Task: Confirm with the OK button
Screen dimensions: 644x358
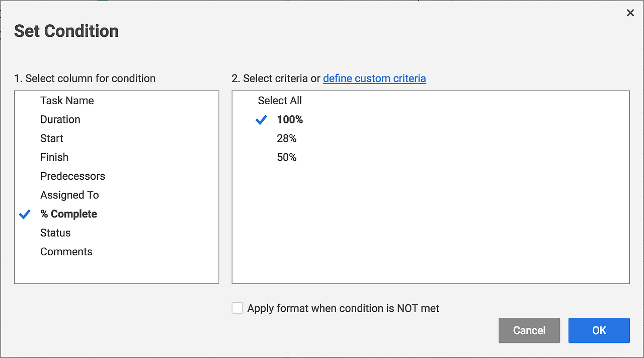Action: click(x=599, y=330)
